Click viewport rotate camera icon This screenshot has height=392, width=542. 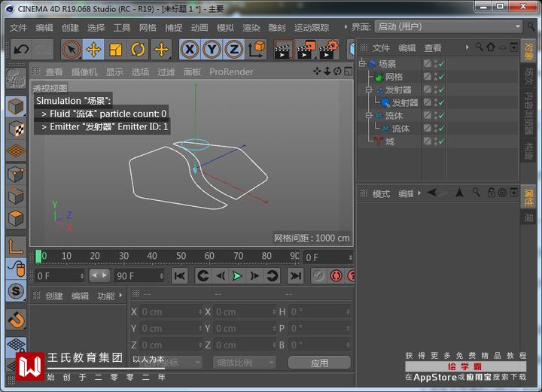pos(338,71)
